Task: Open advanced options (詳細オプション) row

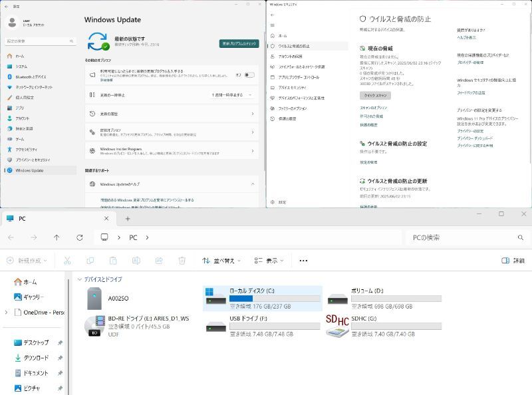Action: (172, 132)
